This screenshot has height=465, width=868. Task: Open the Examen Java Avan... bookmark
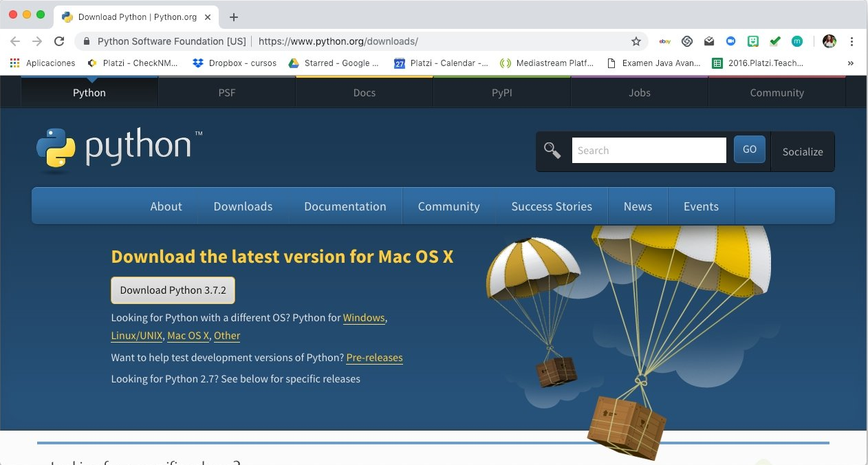tap(653, 63)
